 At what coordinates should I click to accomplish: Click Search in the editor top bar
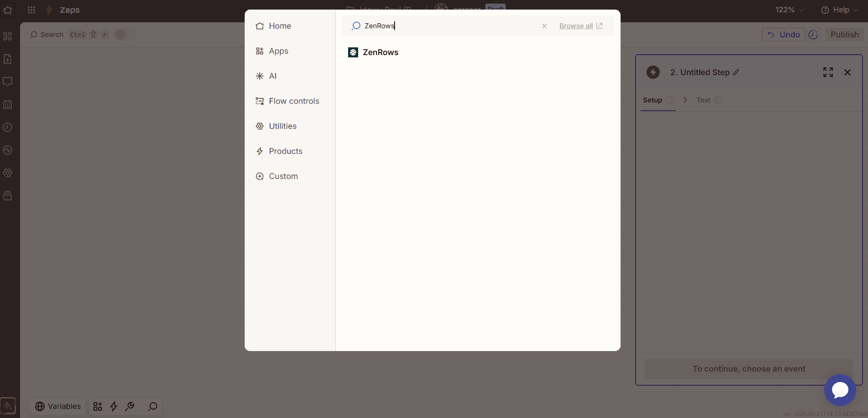tap(46, 35)
